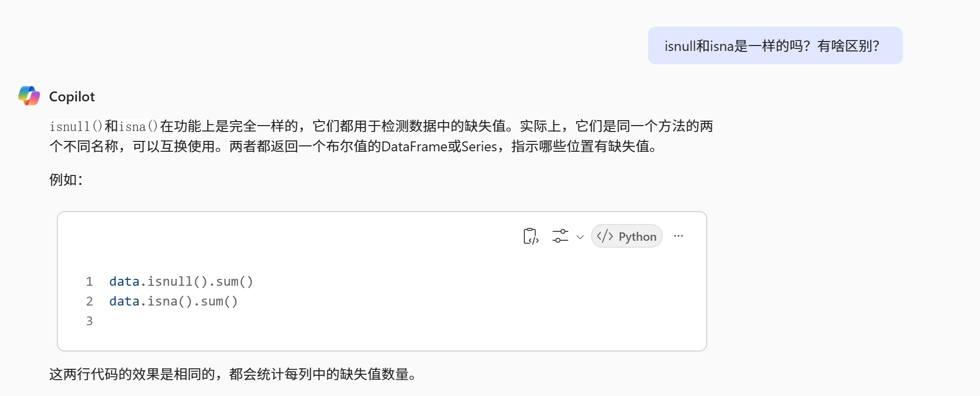Click line number 1 in code block
This screenshot has width=980, height=396.
(89, 281)
